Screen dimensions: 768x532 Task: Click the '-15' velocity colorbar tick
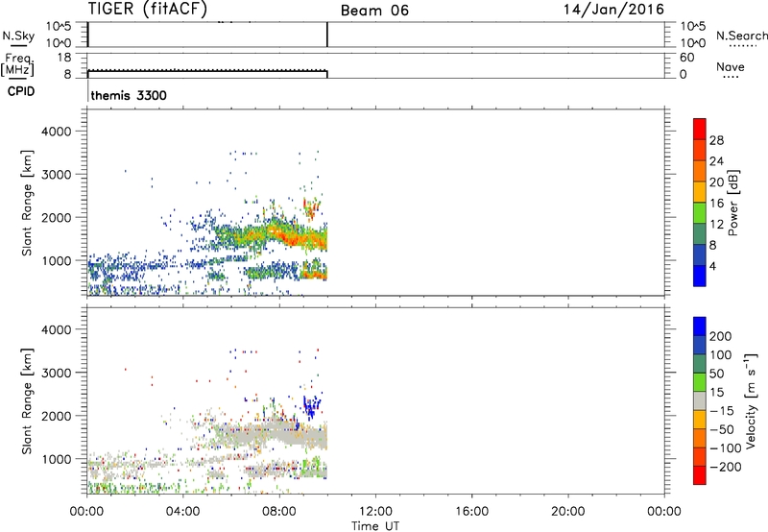722,411
